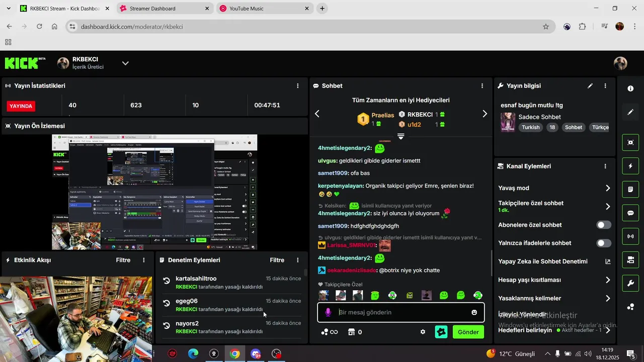
Task: Expand Hesap yaşı kısıtlaması settings
Action: 608,280
